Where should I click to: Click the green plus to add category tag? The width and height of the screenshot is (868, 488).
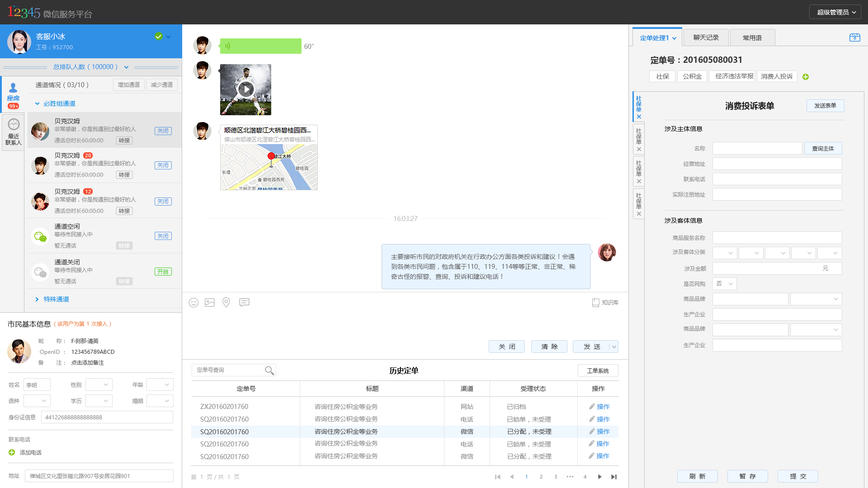pos(806,77)
